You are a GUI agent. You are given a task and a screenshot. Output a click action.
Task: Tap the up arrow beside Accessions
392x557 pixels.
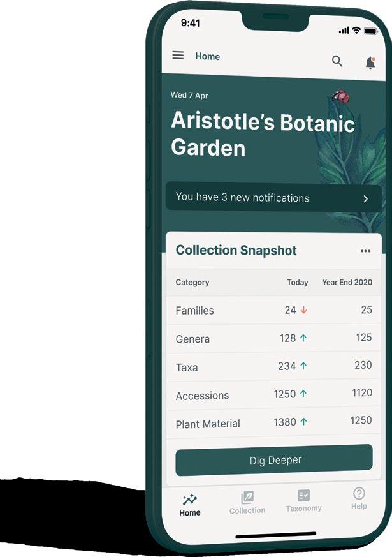tap(303, 394)
